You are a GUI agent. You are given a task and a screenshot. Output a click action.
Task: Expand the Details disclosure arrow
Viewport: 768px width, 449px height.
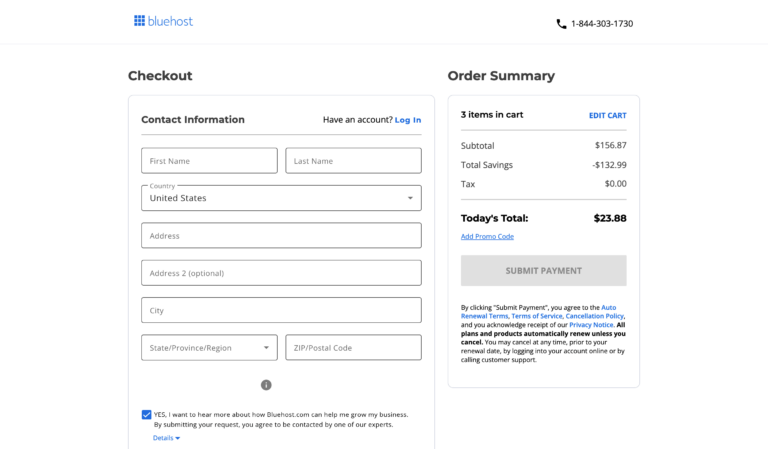[x=177, y=438]
